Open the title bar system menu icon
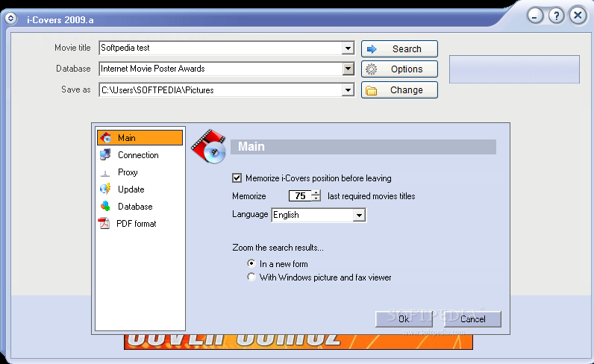Screen dimensions: 594x364 point(10,18)
